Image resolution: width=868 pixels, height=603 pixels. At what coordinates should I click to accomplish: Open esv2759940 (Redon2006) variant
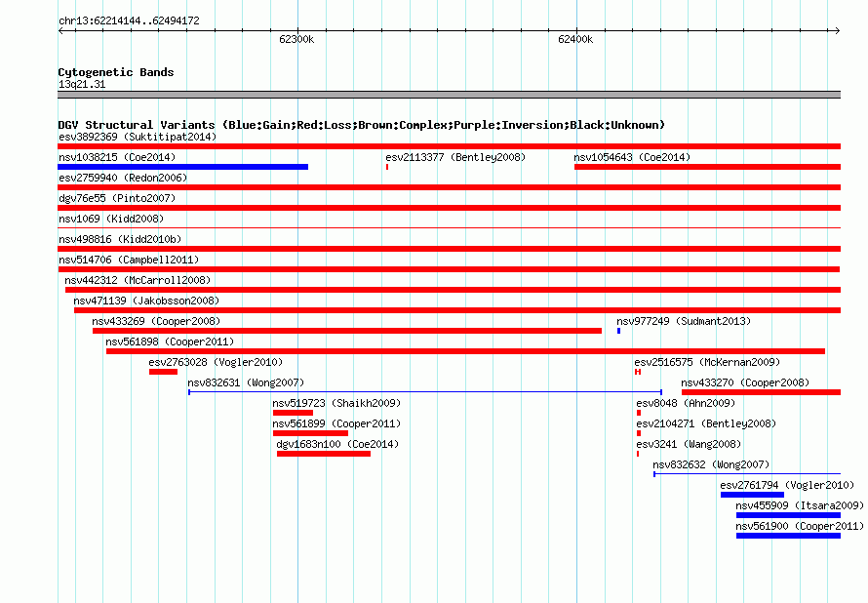[123, 178]
